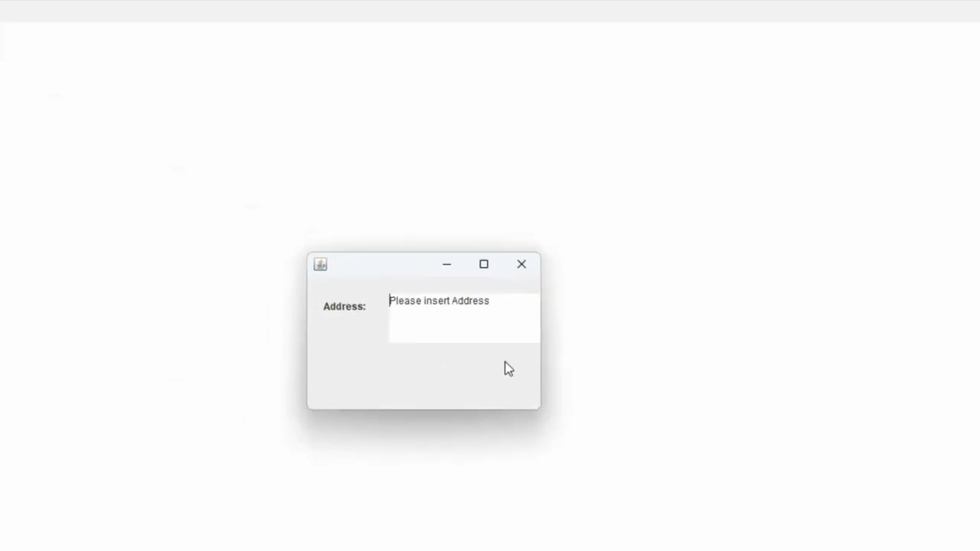The height and width of the screenshot is (551, 980).
Task: Click the blank second line of Address field
Action: coord(464,325)
